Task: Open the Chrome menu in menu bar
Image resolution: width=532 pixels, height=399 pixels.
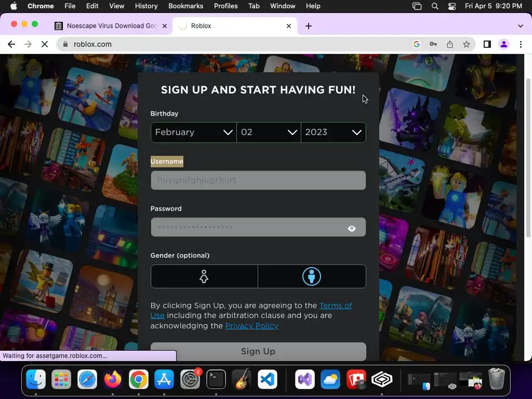Action: pos(41,6)
